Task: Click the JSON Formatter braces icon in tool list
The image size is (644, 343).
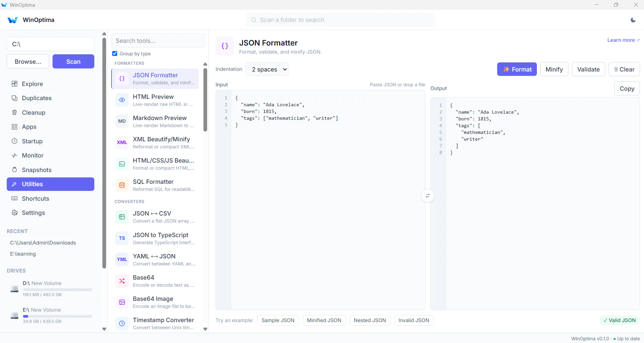Action: tap(122, 79)
